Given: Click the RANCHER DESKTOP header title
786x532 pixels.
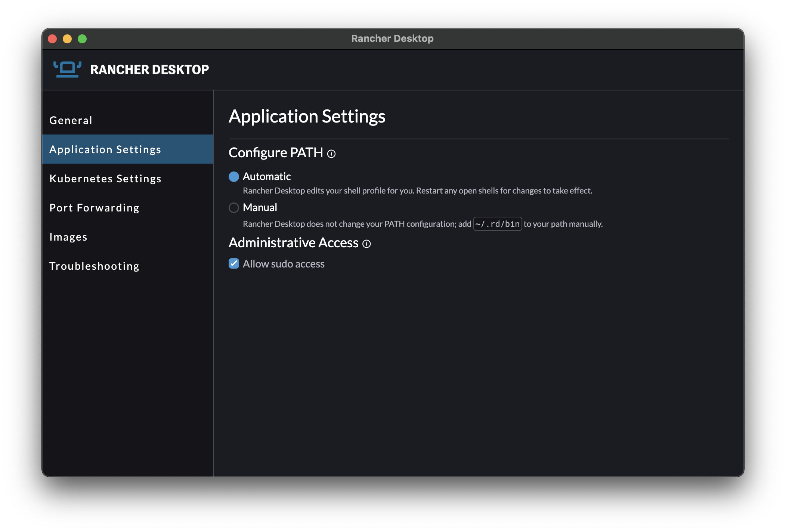Looking at the screenshot, I should click(x=149, y=69).
